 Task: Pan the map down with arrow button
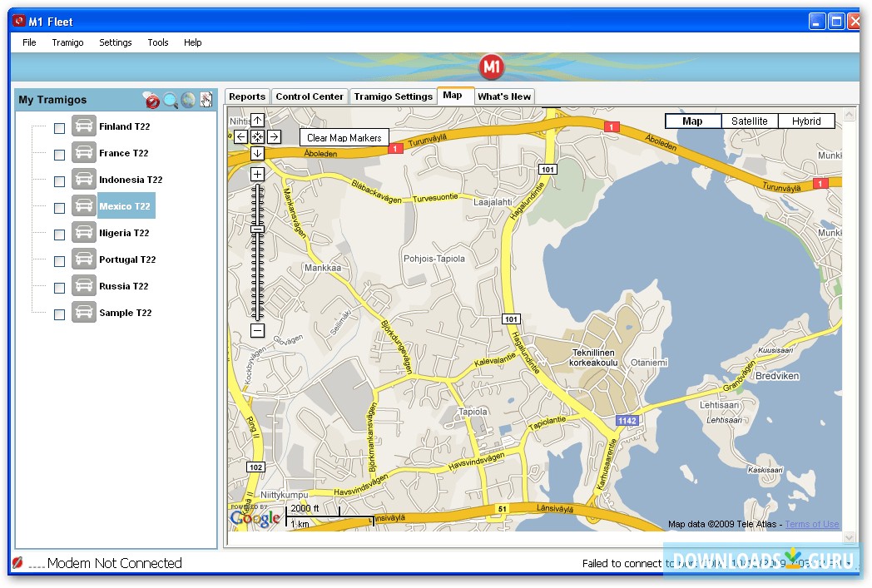pos(257,153)
